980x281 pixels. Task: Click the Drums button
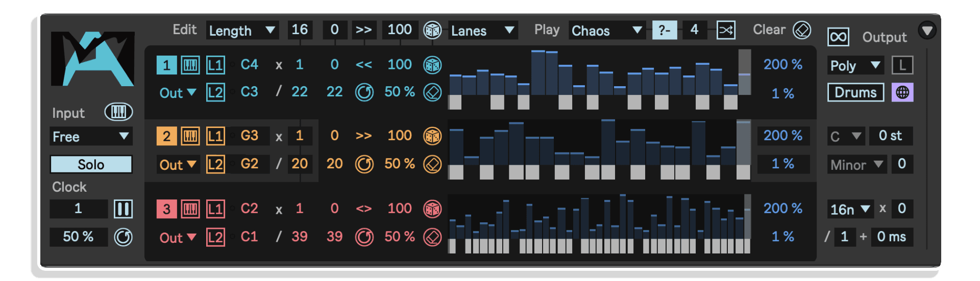pos(855,92)
